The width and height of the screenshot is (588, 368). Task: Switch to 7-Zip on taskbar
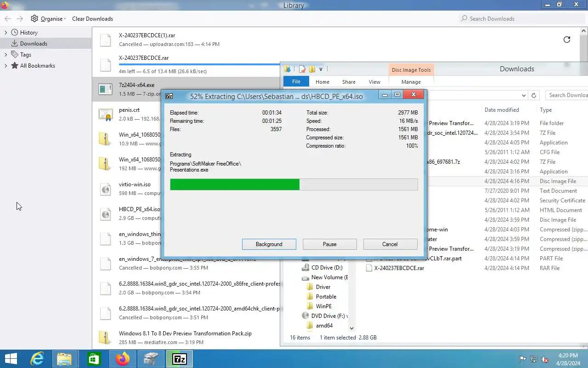pyautogui.click(x=179, y=359)
